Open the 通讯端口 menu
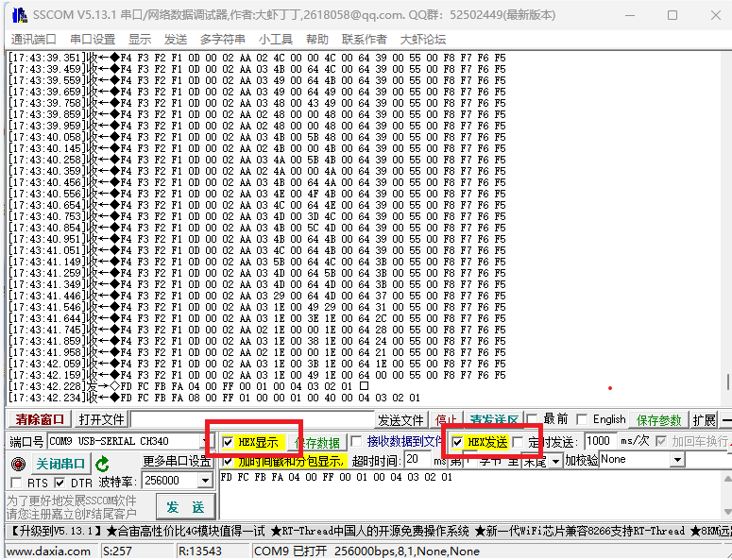This screenshot has height=560, width=732. pos(34,40)
